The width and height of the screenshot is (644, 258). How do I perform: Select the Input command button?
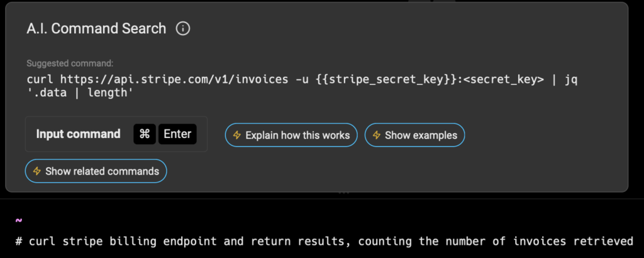pos(116,134)
